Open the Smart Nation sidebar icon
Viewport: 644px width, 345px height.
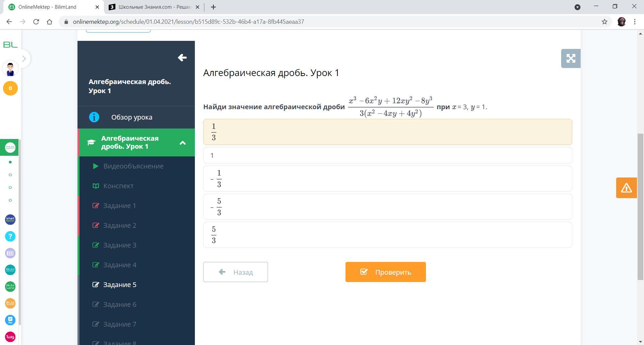pyautogui.click(x=10, y=220)
